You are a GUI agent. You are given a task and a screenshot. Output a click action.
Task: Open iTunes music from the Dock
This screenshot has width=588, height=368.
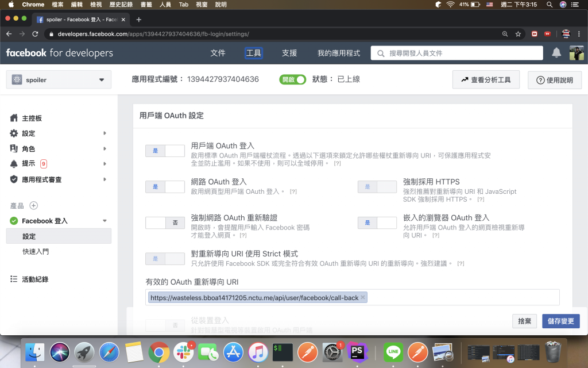coord(258,352)
